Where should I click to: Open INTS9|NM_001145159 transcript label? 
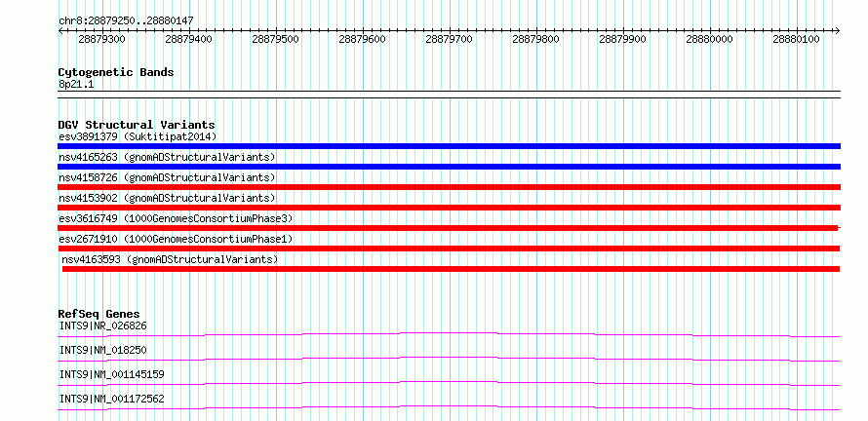coord(111,374)
